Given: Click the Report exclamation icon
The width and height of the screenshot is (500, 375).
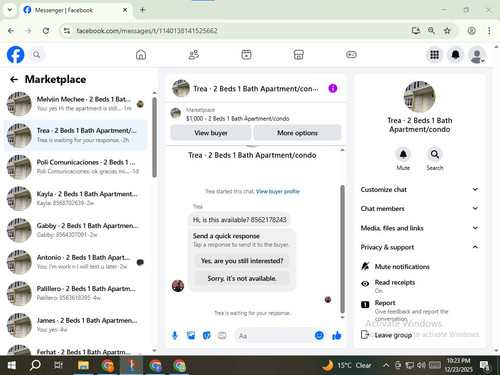Looking at the screenshot, I should tap(365, 304).
